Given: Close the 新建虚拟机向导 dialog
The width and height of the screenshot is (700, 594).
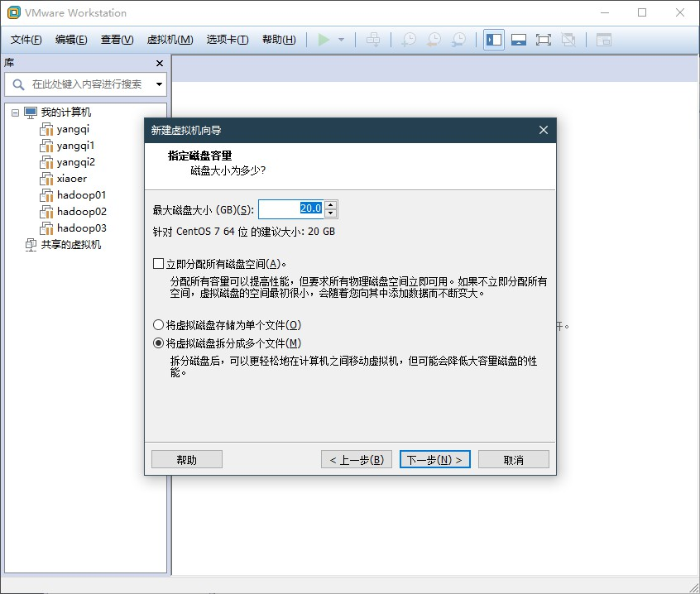Looking at the screenshot, I should [544, 130].
